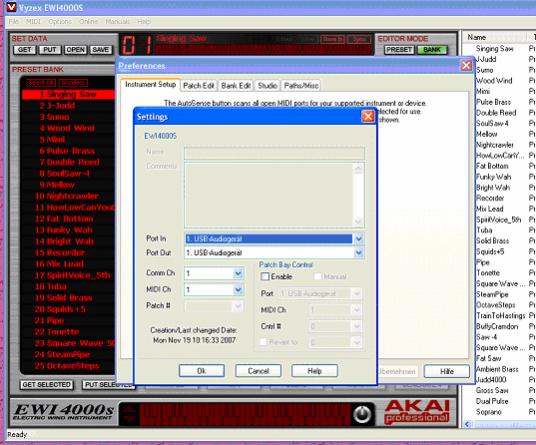The width and height of the screenshot is (536, 445).
Task: Close the Settings dialog with red X
Action: (367, 117)
